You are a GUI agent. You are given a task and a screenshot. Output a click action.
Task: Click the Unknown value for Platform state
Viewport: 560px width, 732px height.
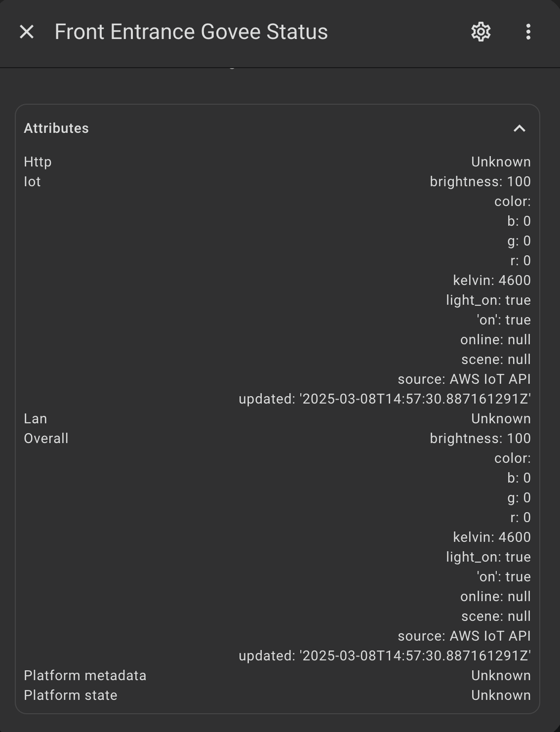coord(501,695)
